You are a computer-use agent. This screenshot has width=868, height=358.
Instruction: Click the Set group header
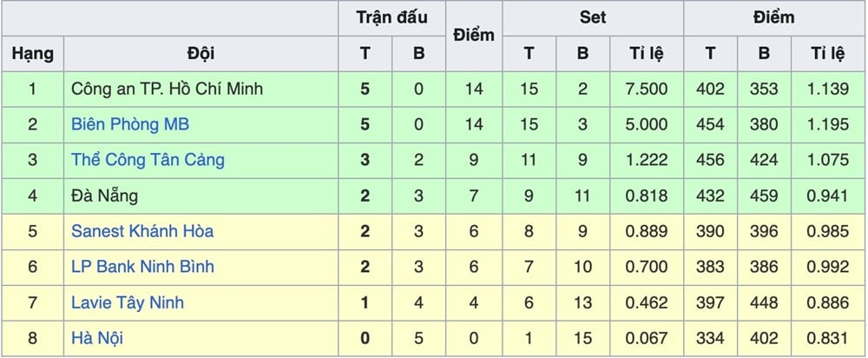point(593,17)
